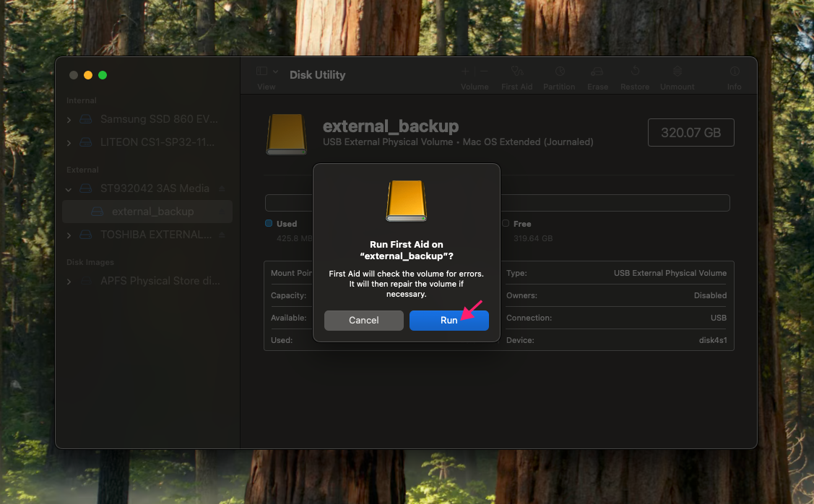Open the View options dropdown chevron
The height and width of the screenshot is (504, 814).
point(276,71)
